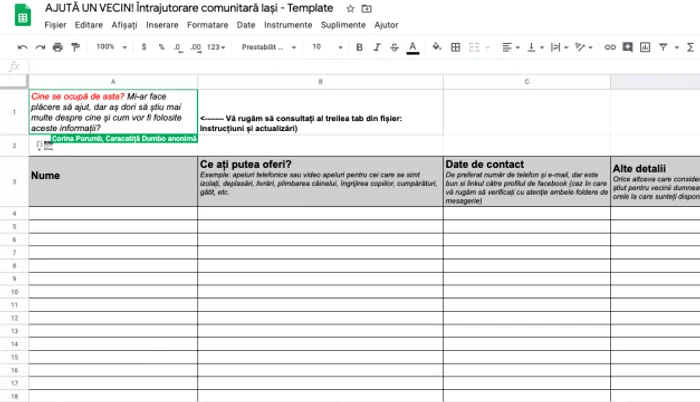
Task: Select the 'Nume' header cell
Action: (113, 182)
